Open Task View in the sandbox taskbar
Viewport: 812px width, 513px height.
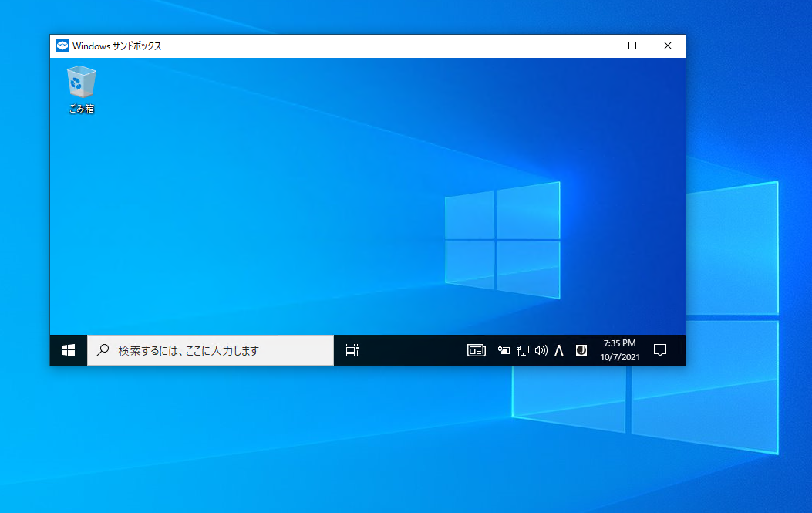pyautogui.click(x=352, y=350)
